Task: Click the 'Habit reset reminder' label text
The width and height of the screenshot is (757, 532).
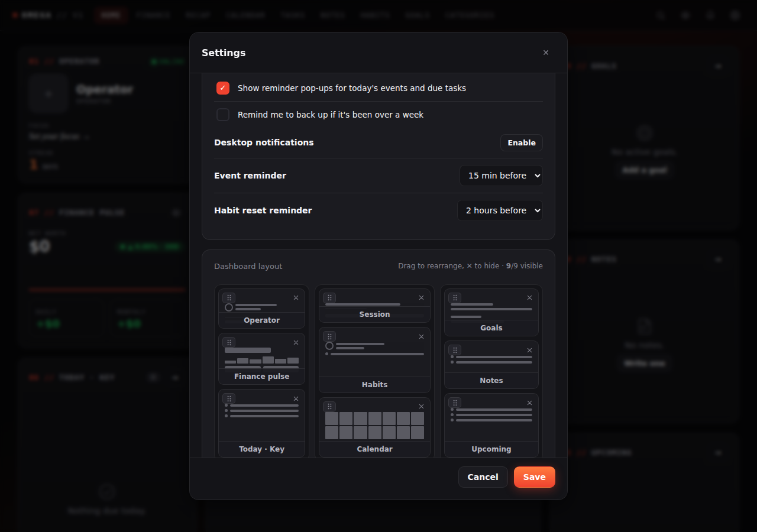Action: click(263, 210)
